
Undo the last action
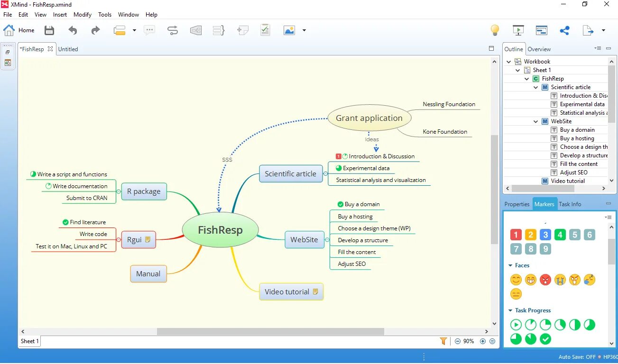(x=73, y=30)
